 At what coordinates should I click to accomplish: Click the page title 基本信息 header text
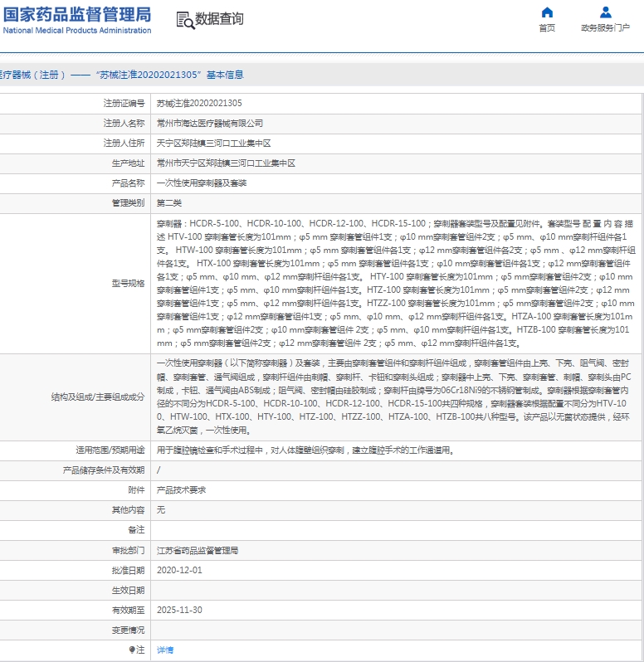click(225, 75)
